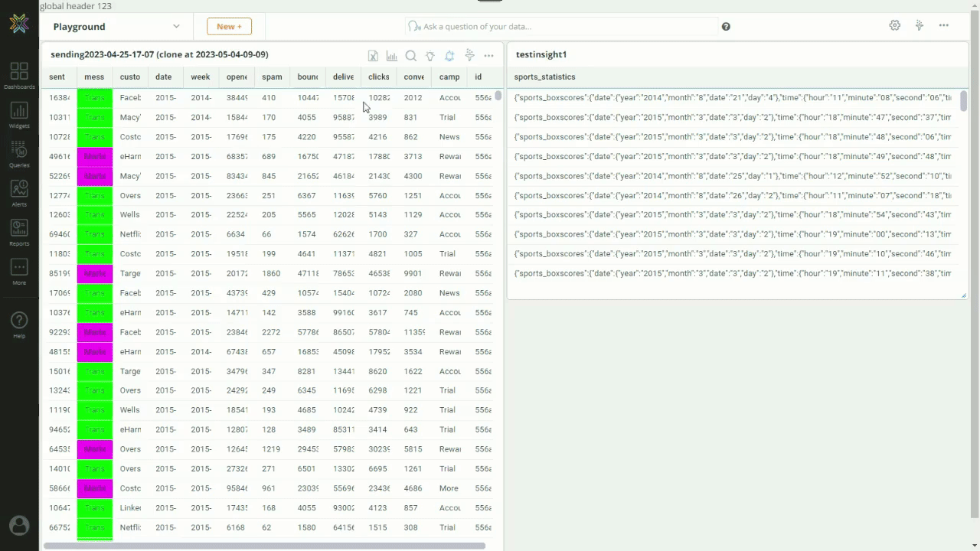This screenshot has height=551, width=980.
Task: Select the testinsight1 panel header
Action: (x=541, y=54)
